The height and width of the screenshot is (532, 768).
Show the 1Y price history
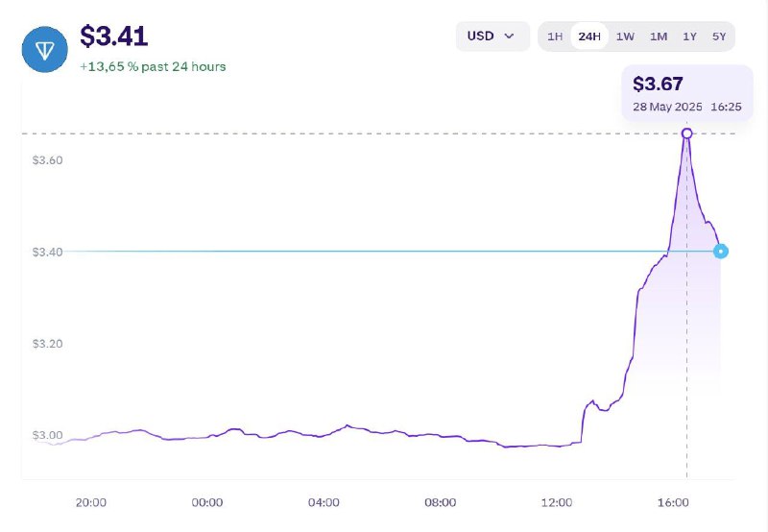tap(689, 36)
